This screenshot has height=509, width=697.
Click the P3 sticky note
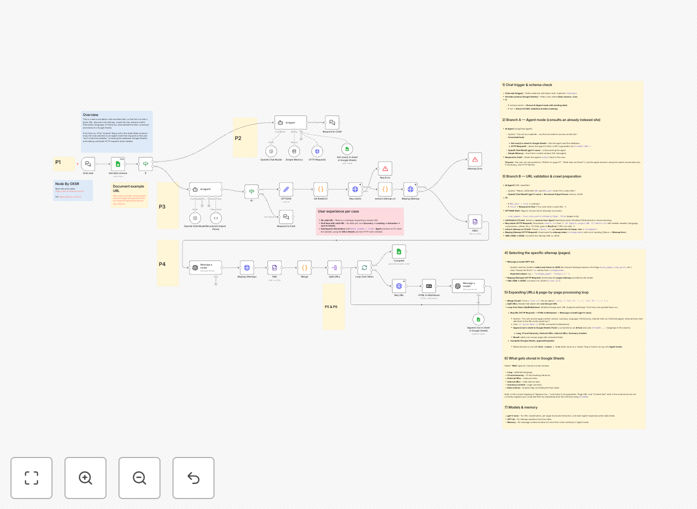pos(168,205)
